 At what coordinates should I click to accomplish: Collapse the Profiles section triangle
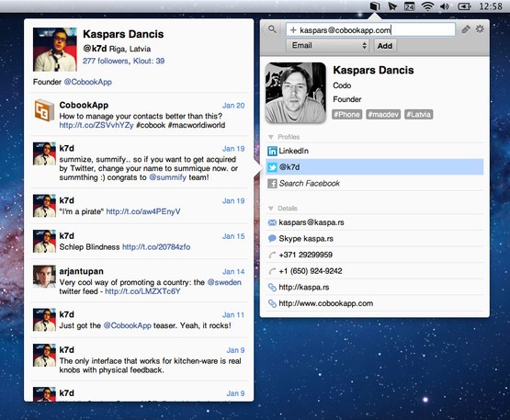[x=270, y=137]
